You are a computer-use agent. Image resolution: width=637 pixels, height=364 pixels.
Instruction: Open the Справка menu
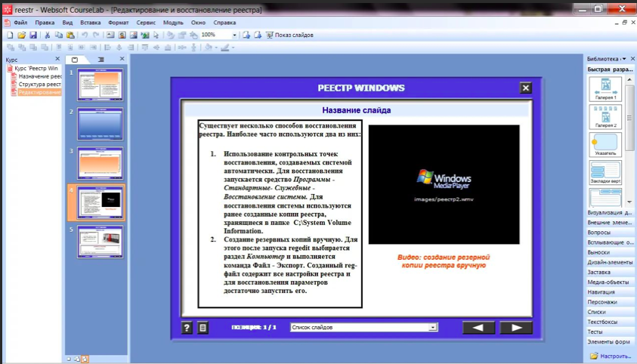tap(224, 23)
